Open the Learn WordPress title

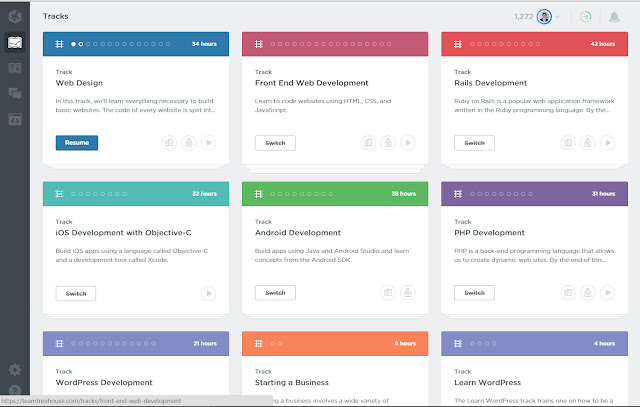(x=487, y=383)
